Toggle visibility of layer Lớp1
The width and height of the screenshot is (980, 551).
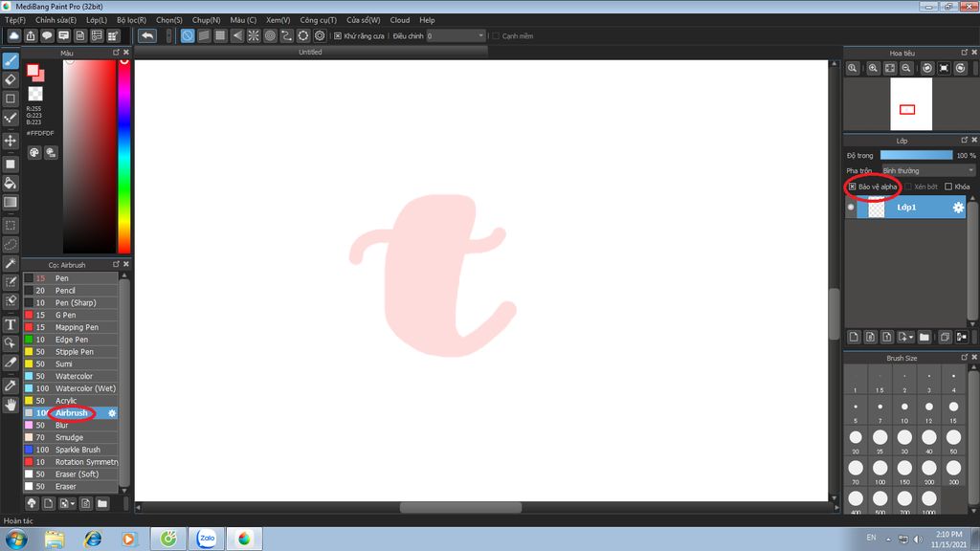[851, 208]
